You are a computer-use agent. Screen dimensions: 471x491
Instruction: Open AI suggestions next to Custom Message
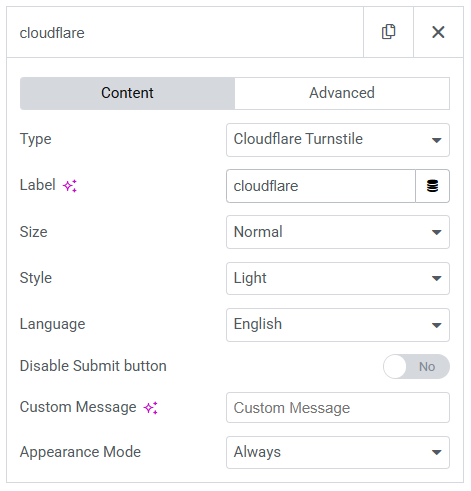(x=151, y=408)
